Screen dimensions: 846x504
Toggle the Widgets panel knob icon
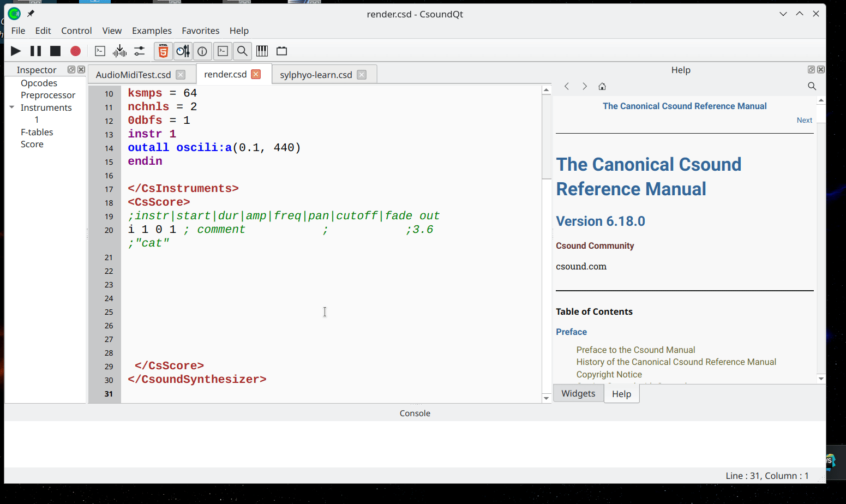[x=183, y=51]
